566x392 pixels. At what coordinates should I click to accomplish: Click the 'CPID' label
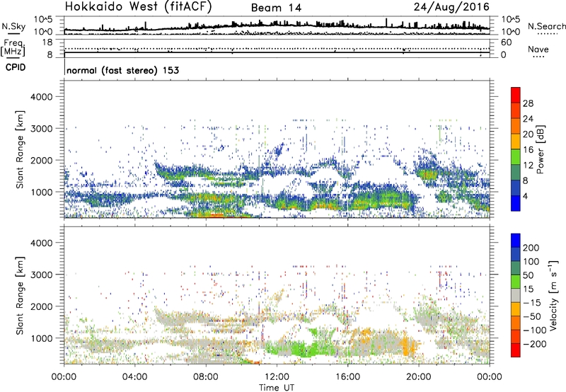[x=16, y=67]
